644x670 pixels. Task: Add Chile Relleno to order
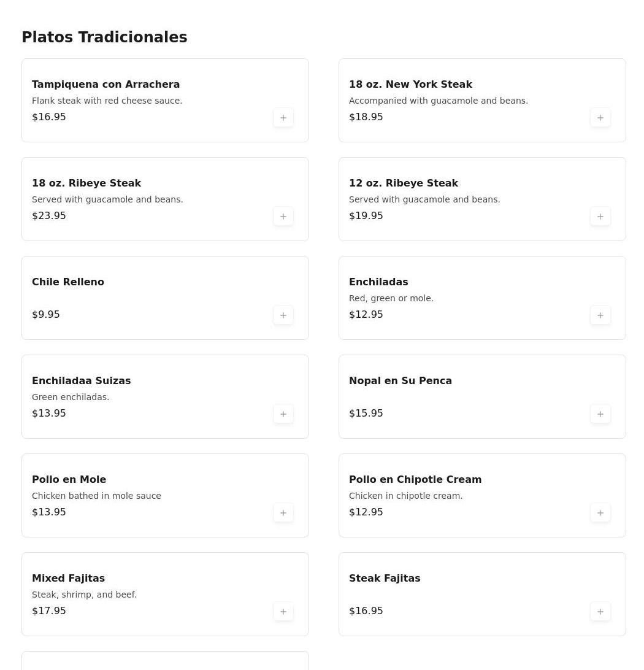tap(283, 315)
